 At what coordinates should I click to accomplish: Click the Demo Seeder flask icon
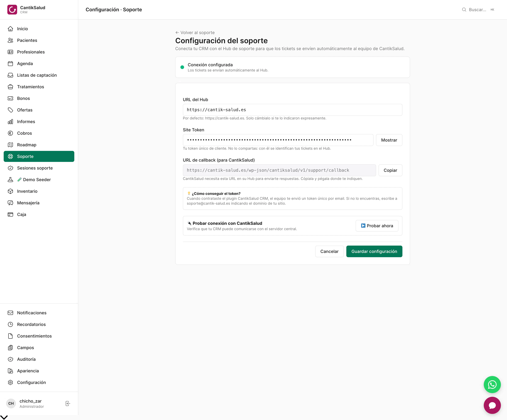[10, 180]
